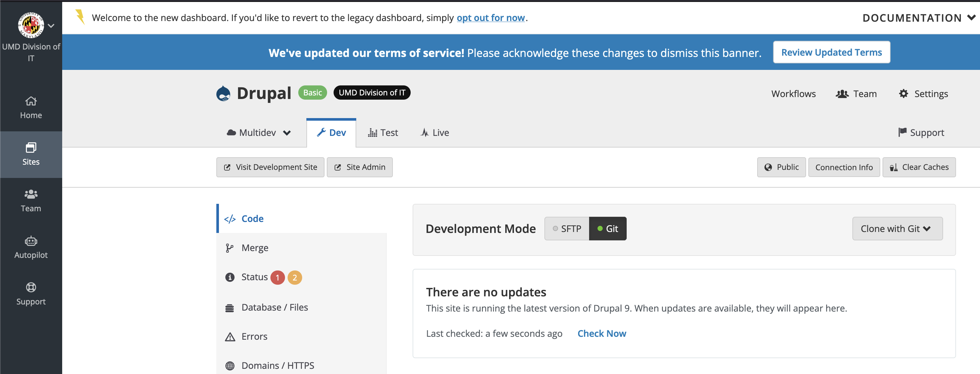Click the Dev wrench icon

(322, 132)
